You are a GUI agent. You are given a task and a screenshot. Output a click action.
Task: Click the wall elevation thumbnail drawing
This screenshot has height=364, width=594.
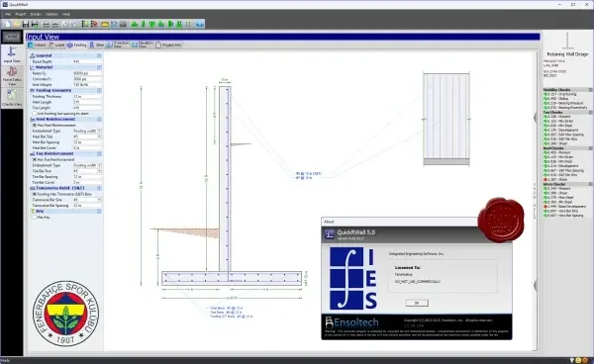(x=446, y=119)
